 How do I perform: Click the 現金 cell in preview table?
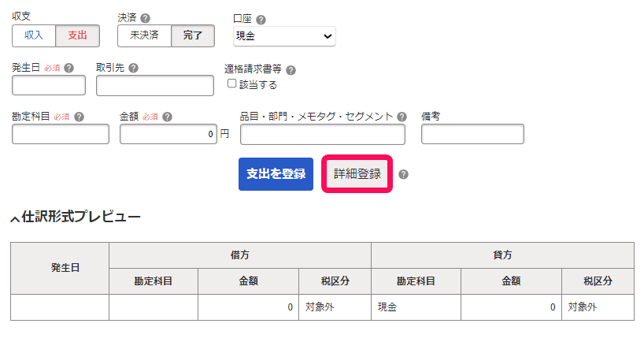(x=416, y=307)
